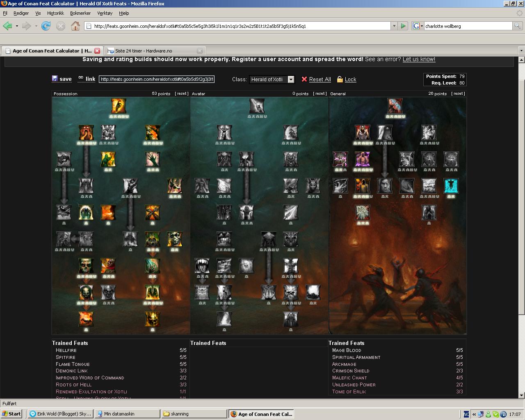This screenshot has height=420, width=525.
Task: Click the topmost feat icon in Possession tree
Action: point(119,106)
